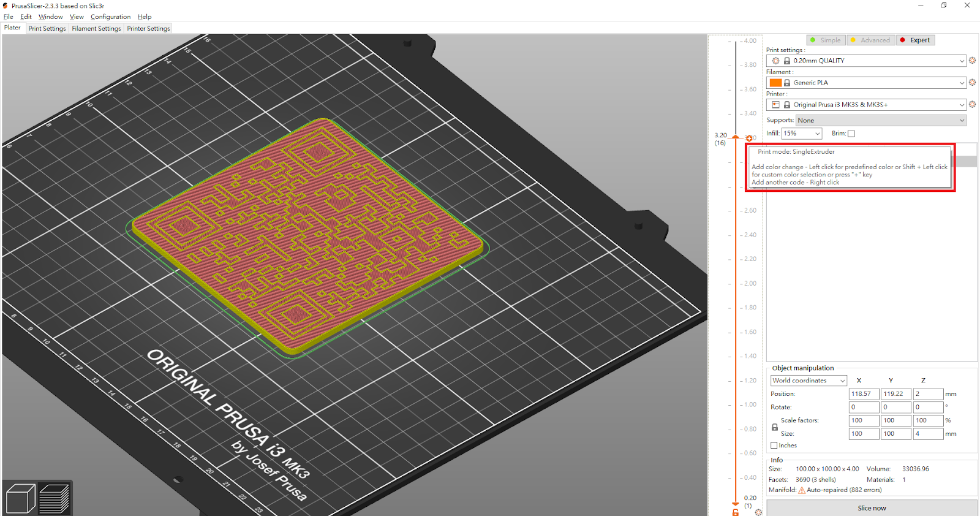
Task: Check the Inches units checkbox
Action: click(774, 446)
